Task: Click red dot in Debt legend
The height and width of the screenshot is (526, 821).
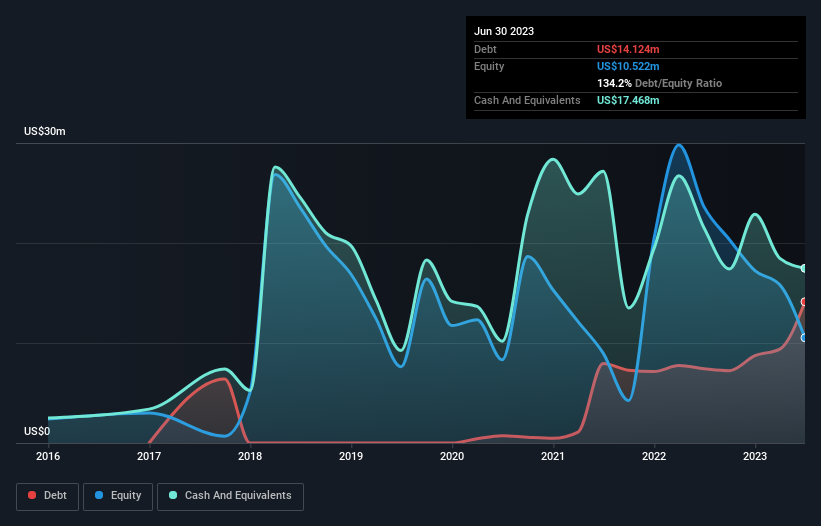Action: (x=32, y=495)
